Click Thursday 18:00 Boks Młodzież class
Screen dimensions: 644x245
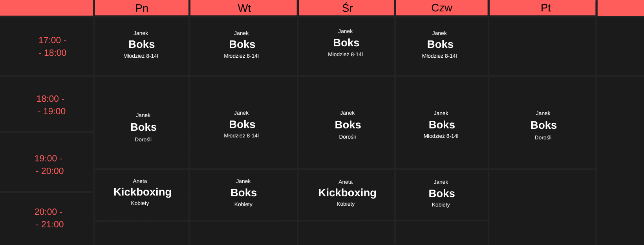pos(441,122)
